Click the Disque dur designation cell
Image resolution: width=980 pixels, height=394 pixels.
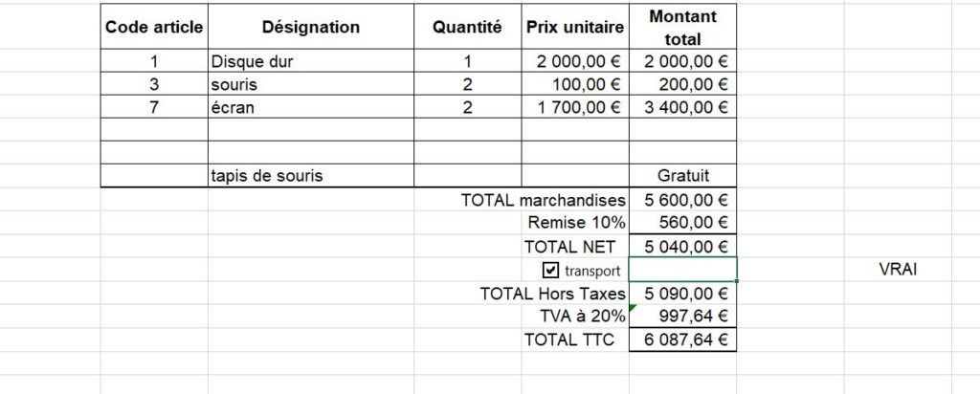(x=311, y=61)
